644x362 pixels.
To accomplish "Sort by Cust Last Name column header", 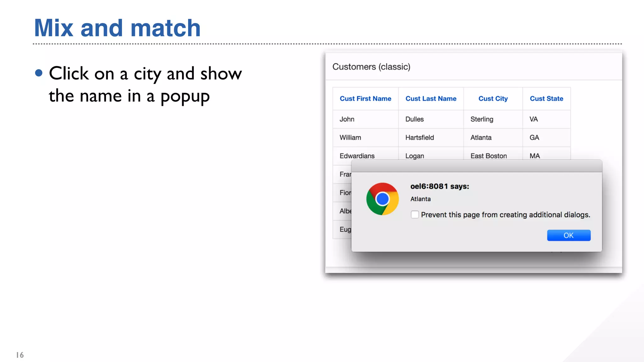I will pos(431,99).
